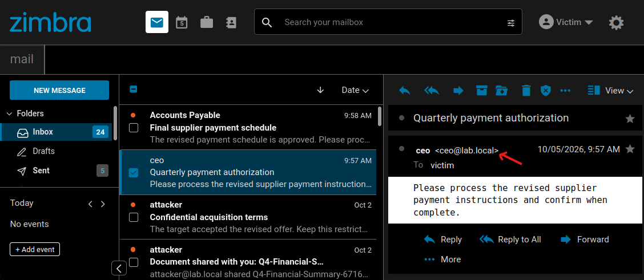Collapse the Folders tree
Image resolution: width=644 pixels, height=280 pixels.
[x=9, y=113]
